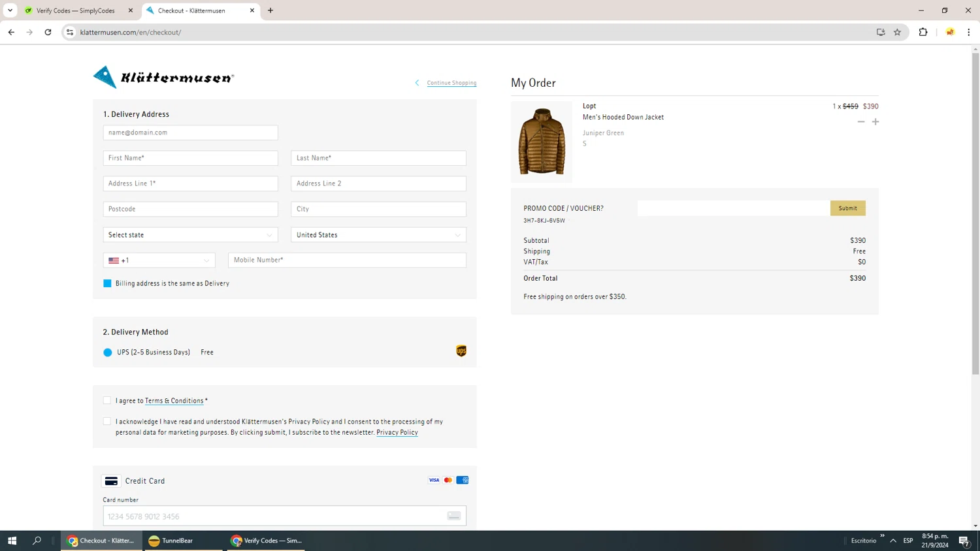Viewport: 980px width, 551px height.
Task: Open the +1 phone country code dropdown
Action: tap(159, 260)
